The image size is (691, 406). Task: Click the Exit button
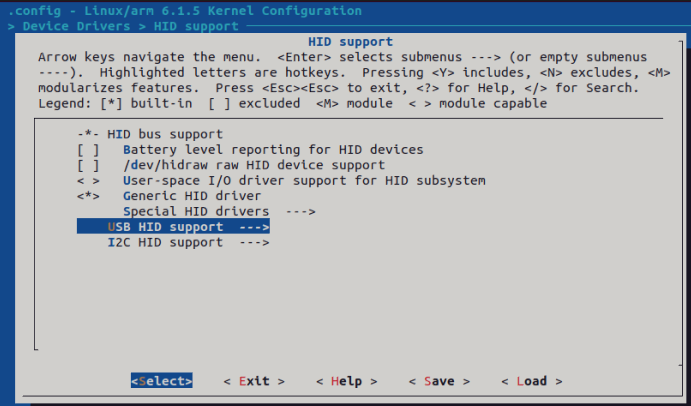[x=254, y=381]
